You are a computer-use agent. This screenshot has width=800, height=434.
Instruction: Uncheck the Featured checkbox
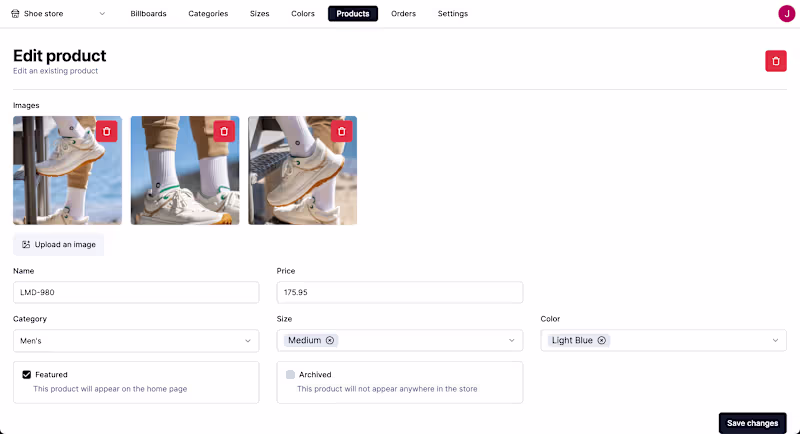pos(27,374)
